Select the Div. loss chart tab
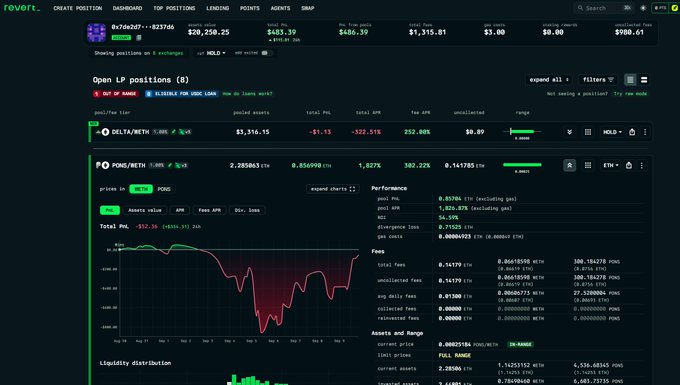Viewport: 680px width, 385px height. coord(247,210)
